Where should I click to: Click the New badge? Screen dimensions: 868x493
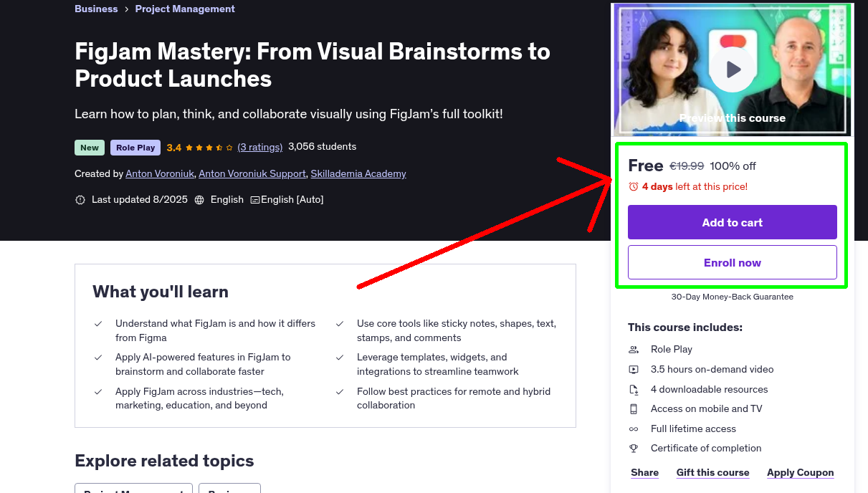[x=90, y=148]
